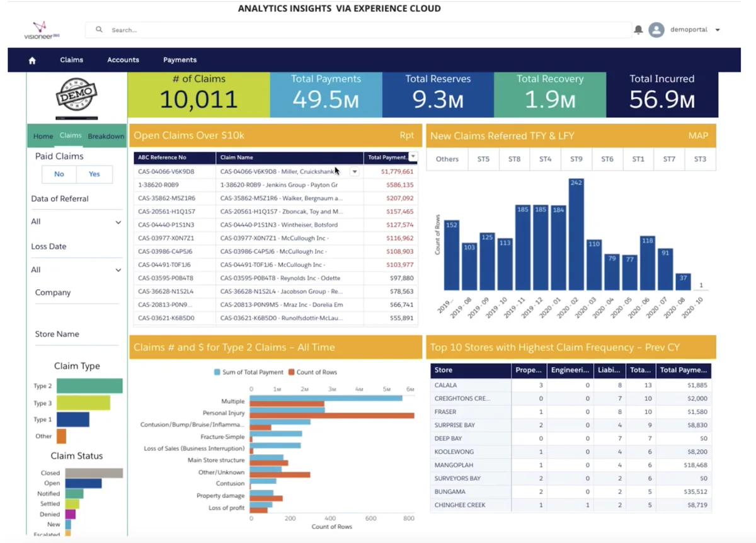The width and height of the screenshot is (756, 543).
Task: Open the Payments navigation menu
Action: pyautogui.click(x=180, y=60)
